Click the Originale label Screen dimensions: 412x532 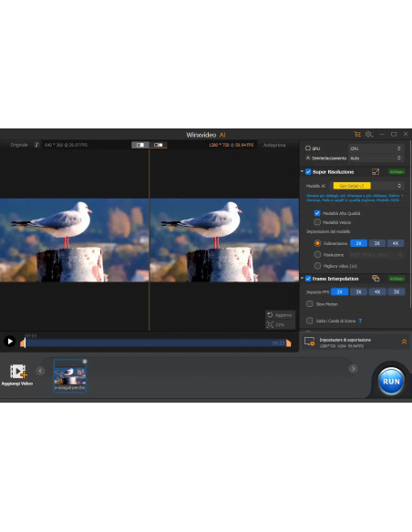(19, 145)
